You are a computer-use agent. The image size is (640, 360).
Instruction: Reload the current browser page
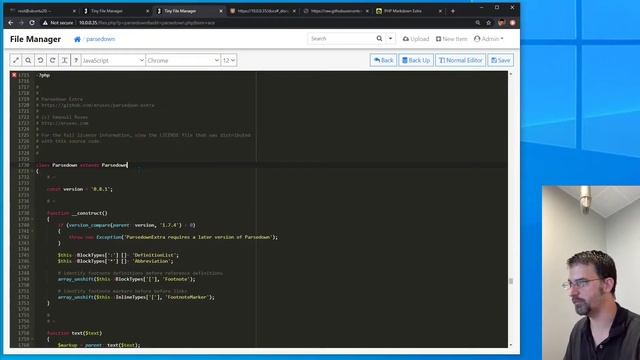pos(32,23)
